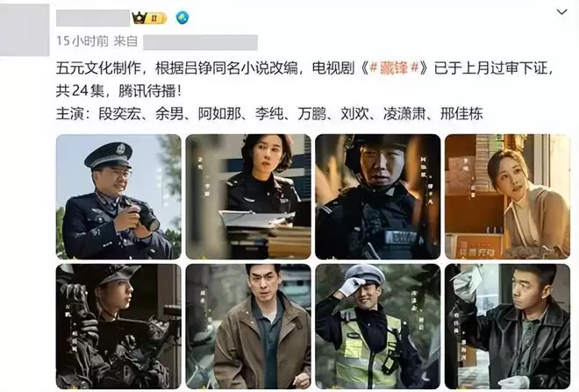Open the blurred profile avatar
This screenshot has height=392, width=579.
(25, 30)
